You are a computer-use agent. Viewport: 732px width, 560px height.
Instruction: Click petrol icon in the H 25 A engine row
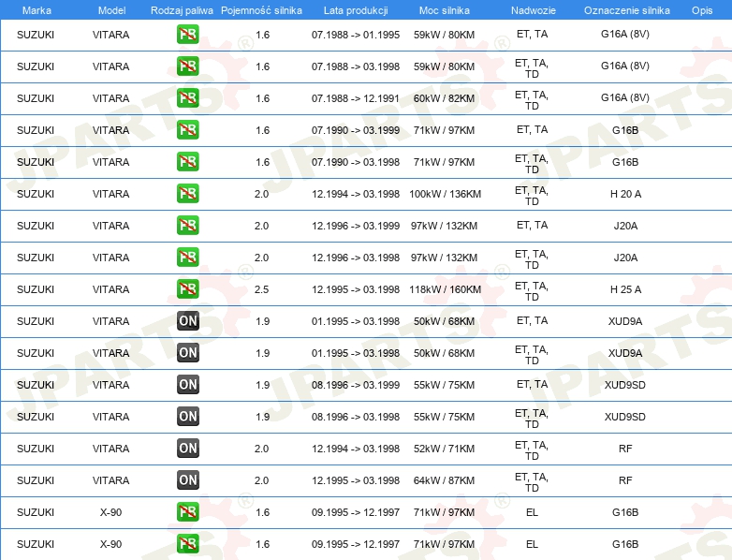[x=187, y=289]
